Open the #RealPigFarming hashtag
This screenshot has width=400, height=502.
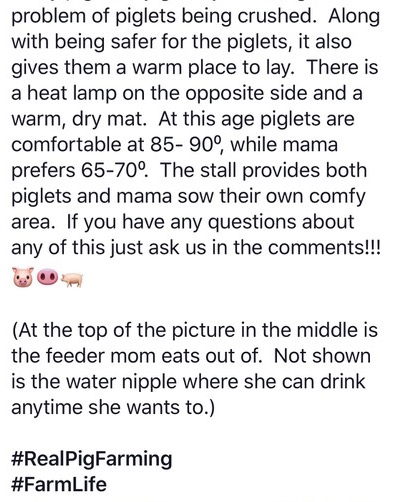[x=92, y=459]
